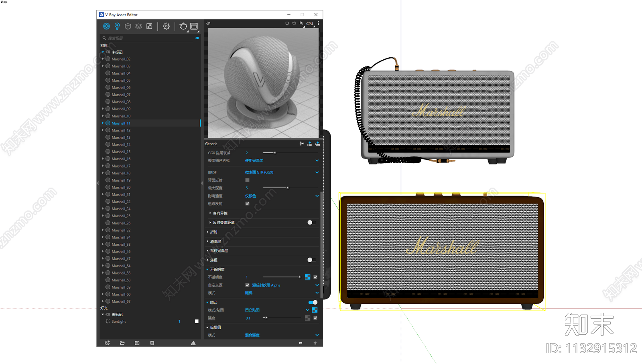Clear the scene search tag filter icon
The image size is (642, 364).
tap(197, 38)
